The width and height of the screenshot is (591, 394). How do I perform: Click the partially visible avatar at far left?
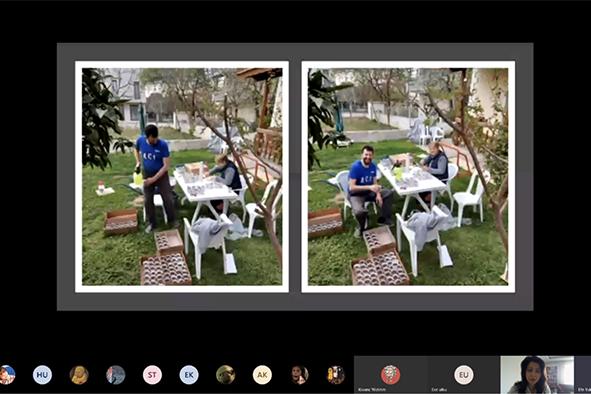click(7, 375)
